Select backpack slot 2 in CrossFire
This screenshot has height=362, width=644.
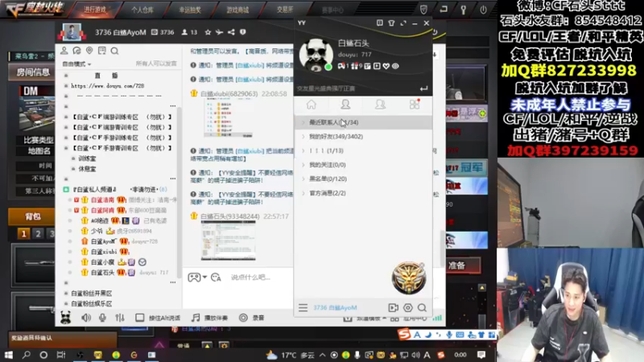(38, 234)
